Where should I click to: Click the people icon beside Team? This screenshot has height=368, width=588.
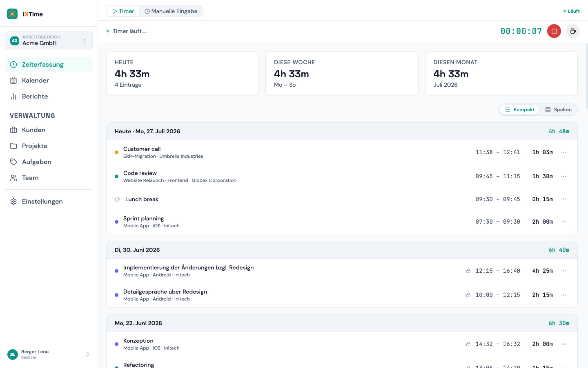click(x=13, y=178)
